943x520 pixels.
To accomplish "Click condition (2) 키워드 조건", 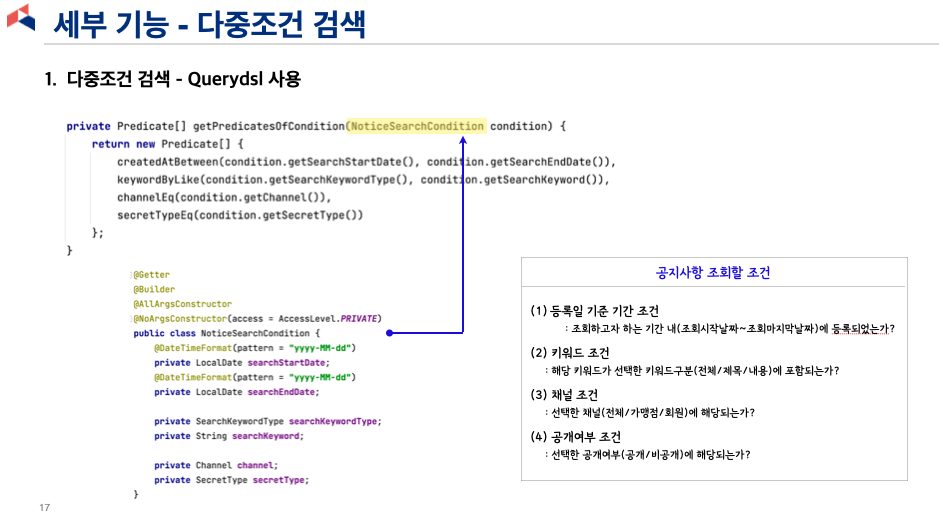I will tap(570, 353).
